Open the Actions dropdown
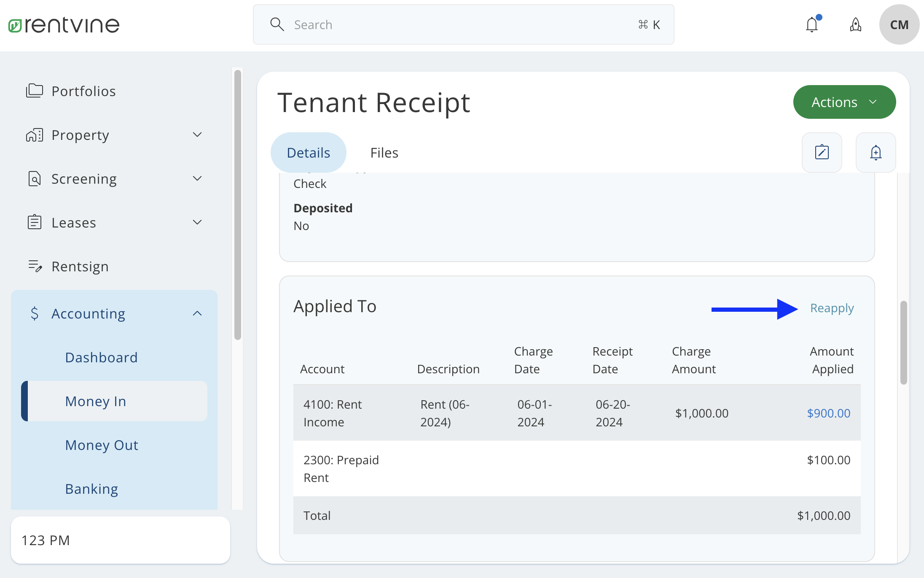The image size is (924, 578). [844, 102]
